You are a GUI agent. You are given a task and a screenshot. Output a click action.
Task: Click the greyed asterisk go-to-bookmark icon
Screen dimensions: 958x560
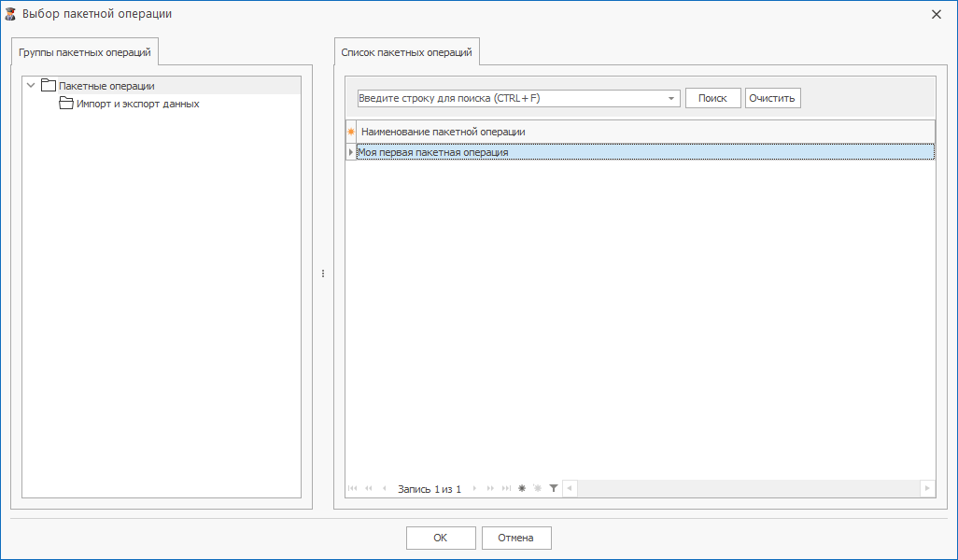[x=538, y=488]
